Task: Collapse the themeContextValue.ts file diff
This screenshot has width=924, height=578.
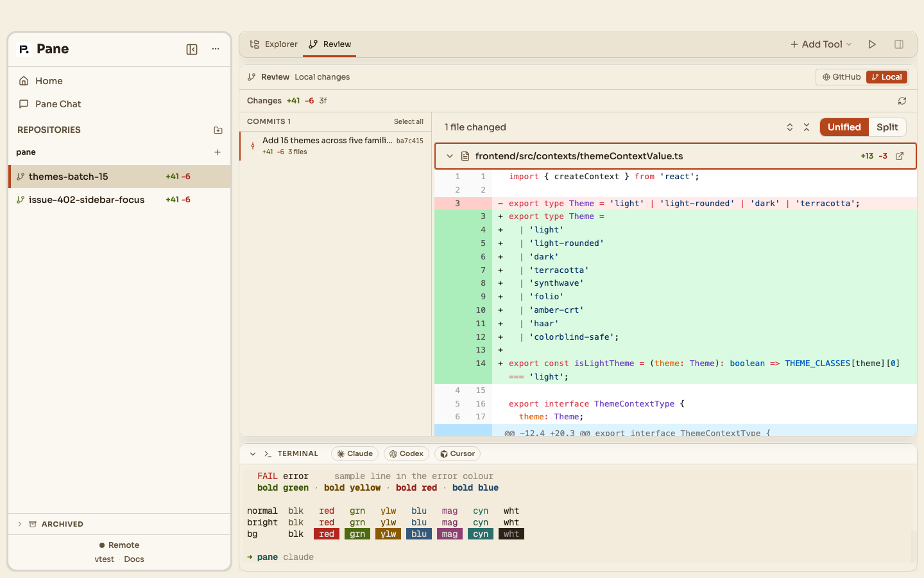Action: 450,156
